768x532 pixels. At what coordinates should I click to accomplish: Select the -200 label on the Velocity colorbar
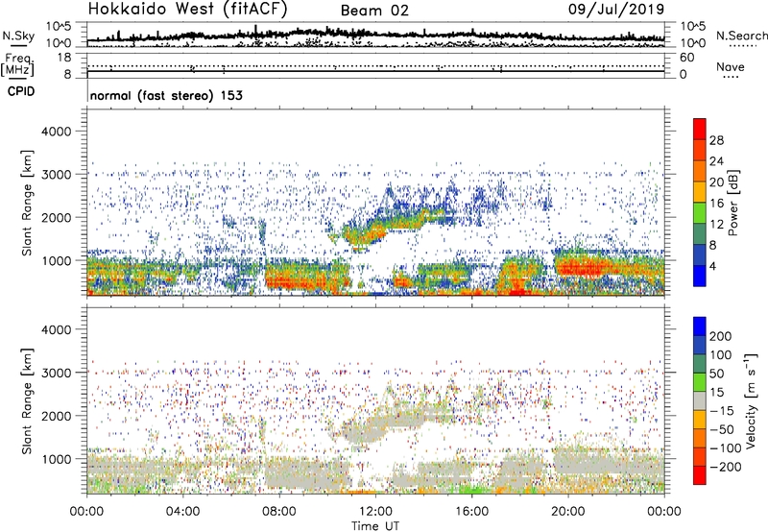[x=726, y=467]
